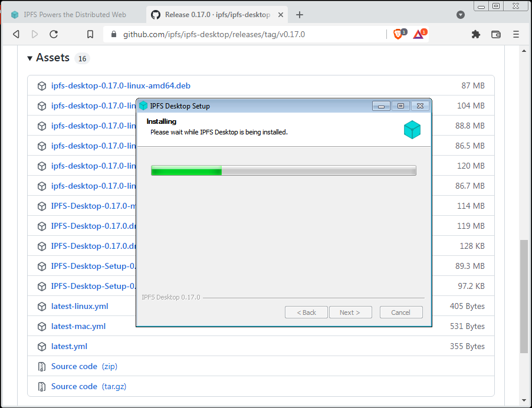The height and width of the screenshot is (408, 532).
Task: Open link in the 89.3 MB row
Action: pyautogui.click(x=93, y=266)
